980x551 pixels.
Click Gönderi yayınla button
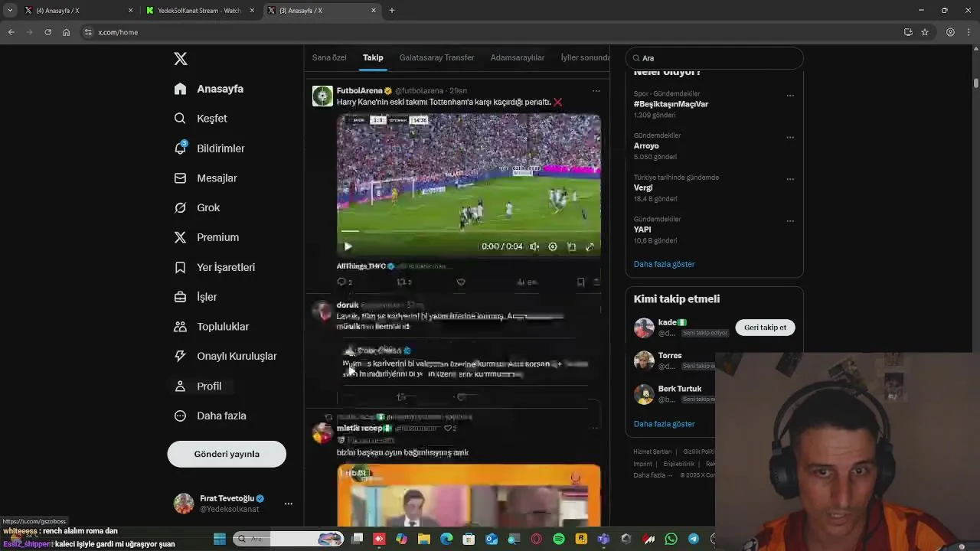(x=227, y=454)
